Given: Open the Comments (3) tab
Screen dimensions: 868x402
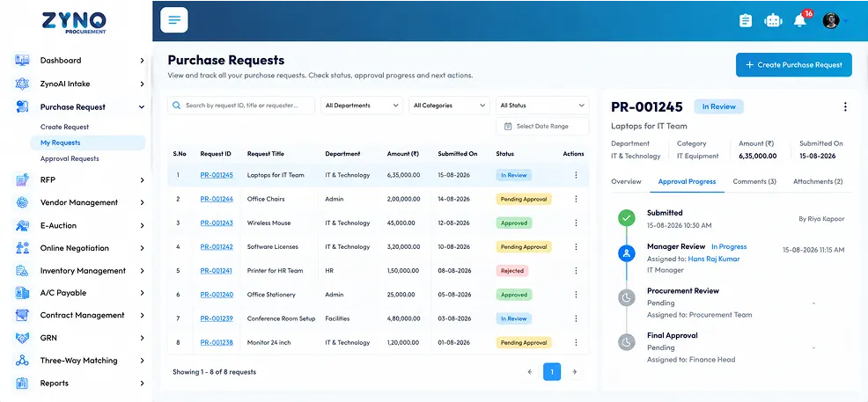Looking at the screenshot, I should [754, 181].
